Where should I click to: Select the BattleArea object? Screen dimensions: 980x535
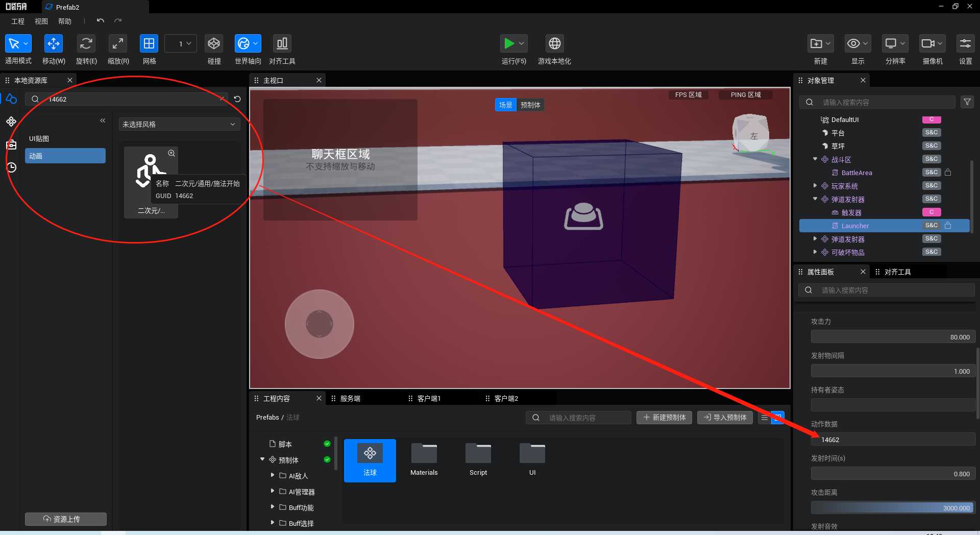point(856,173)
